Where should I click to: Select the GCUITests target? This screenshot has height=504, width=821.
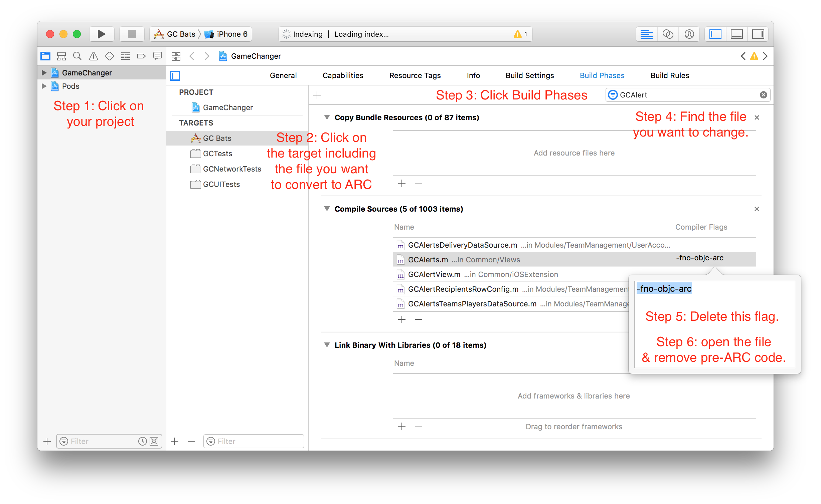215,184
